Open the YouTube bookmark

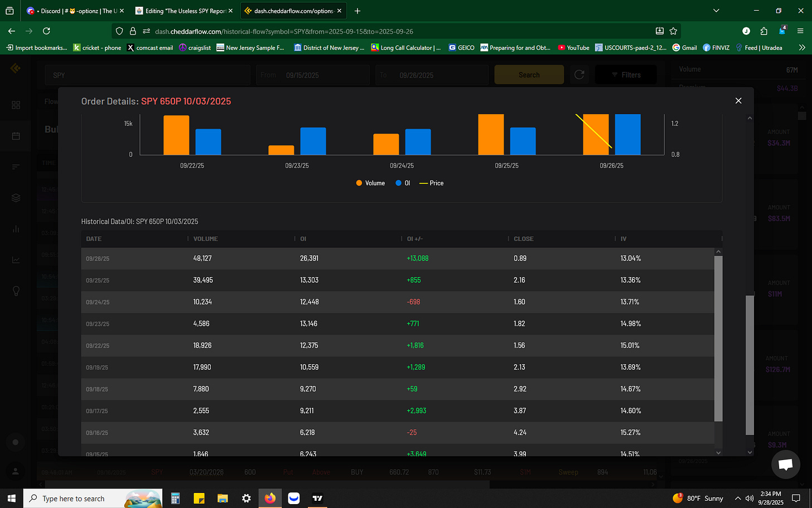tap(573, 48)
